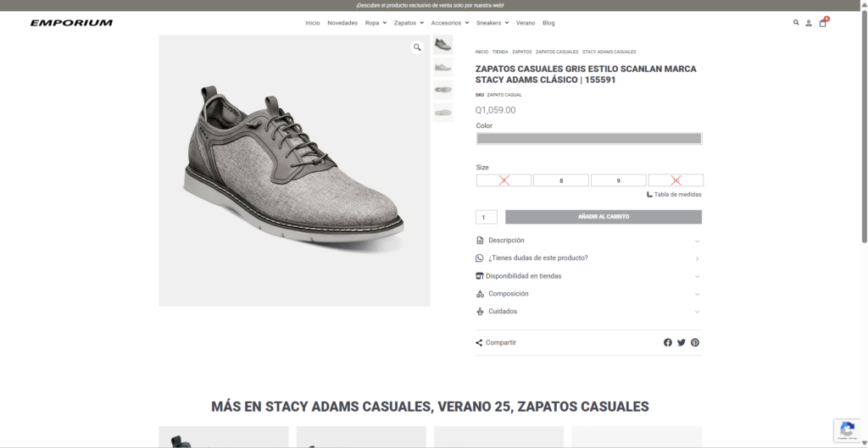Share on Pinterest icon

[695, 342]
